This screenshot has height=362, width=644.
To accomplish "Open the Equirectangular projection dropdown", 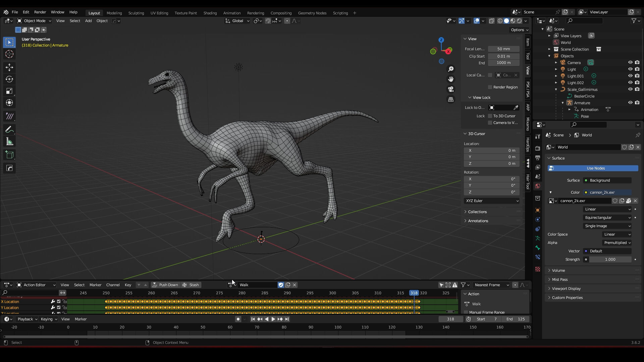I will pyautogui.click(x=607, y=218).
